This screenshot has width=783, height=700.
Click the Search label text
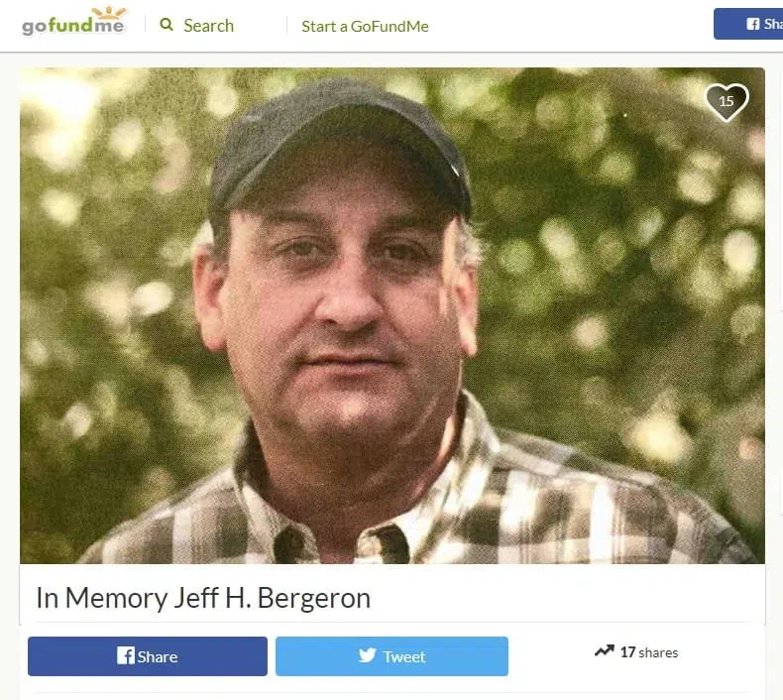208,26
